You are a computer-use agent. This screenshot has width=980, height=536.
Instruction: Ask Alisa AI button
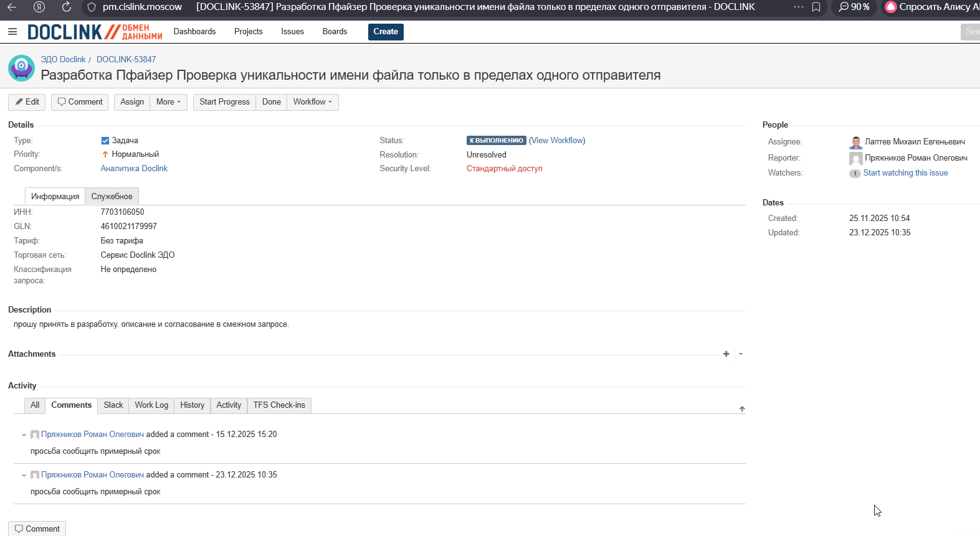[x=932, y=7]
